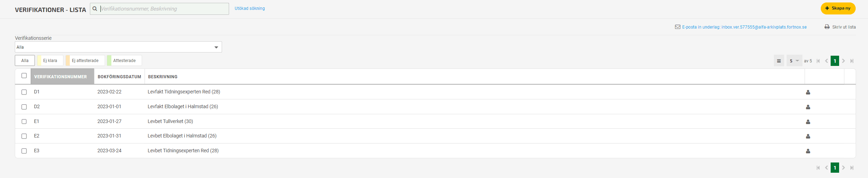Select the Ej klara filter tab

(50, 61)
